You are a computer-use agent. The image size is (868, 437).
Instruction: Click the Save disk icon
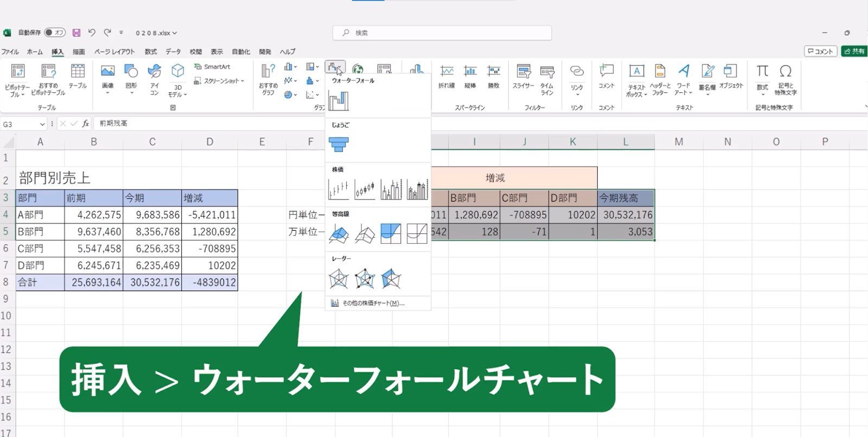76,33
